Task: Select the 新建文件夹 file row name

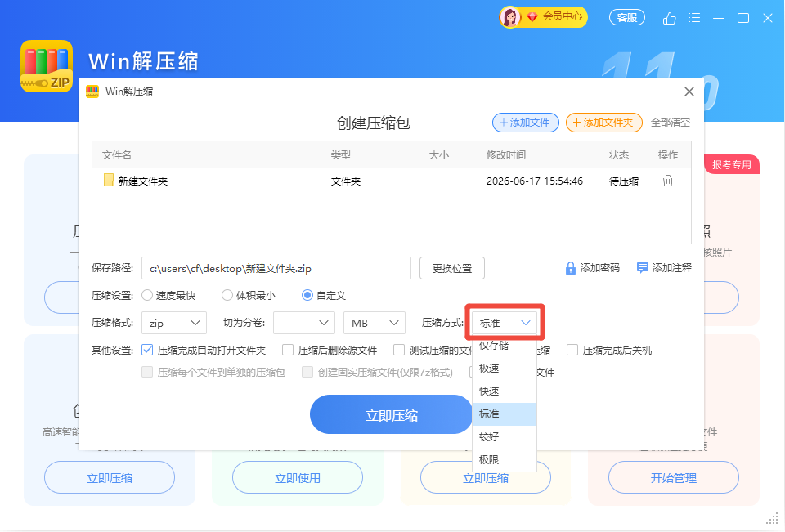Action: click(x=142, y=181)
